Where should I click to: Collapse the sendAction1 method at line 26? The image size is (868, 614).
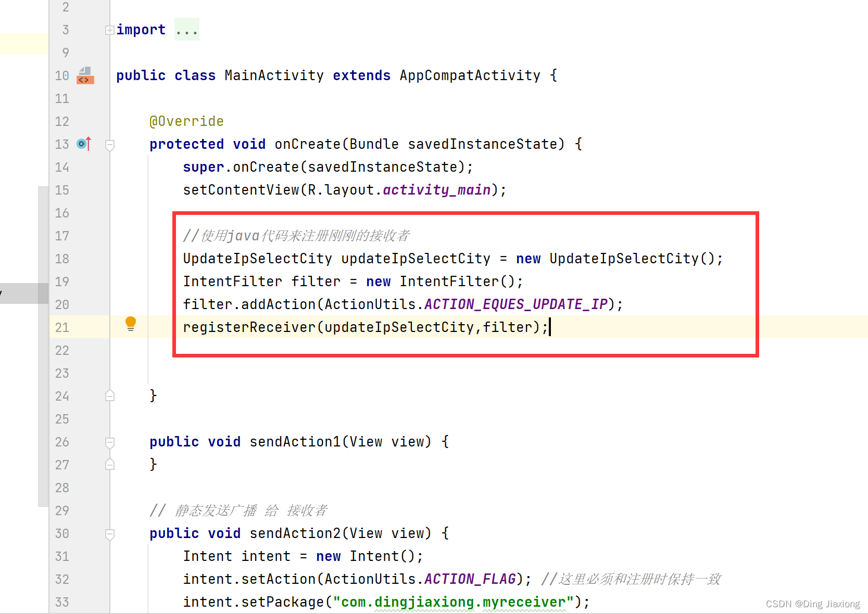[x=109, y=442]
